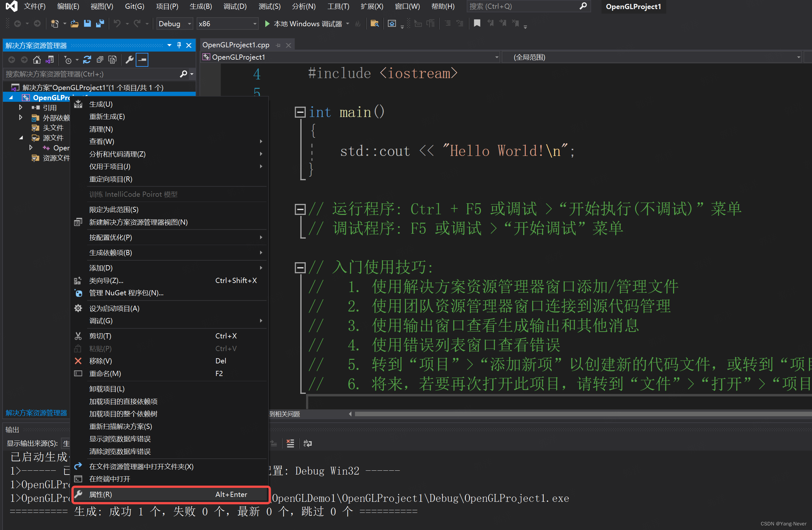The width and height of the screenshot is (812, 530).
Task: Select the 头文件 folder
Action: click(53, 128)
